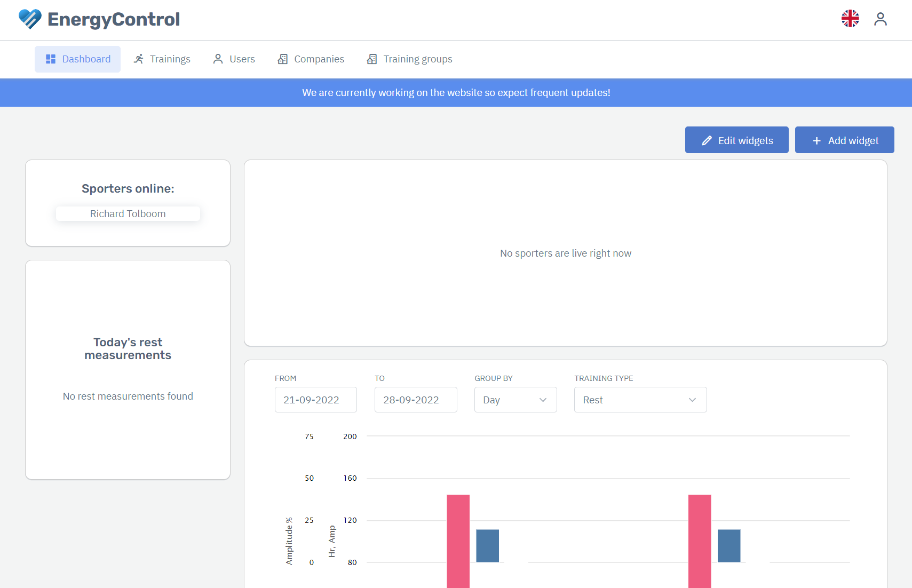
Task: Open the user profile icon
Action: point(880,19)
